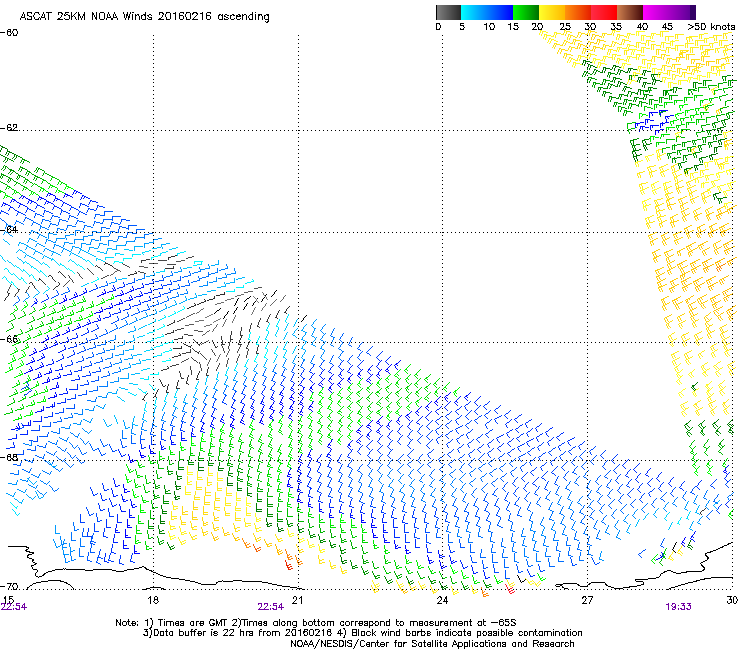The image size is (740, 650).
Task: Select the red 30-35 knots legend swatch
Action: click(604, 12)
